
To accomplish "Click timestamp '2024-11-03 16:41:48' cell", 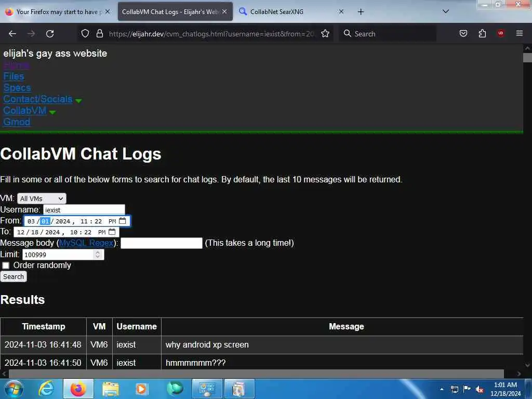I will pyautogui.click(x=43, y=345).
